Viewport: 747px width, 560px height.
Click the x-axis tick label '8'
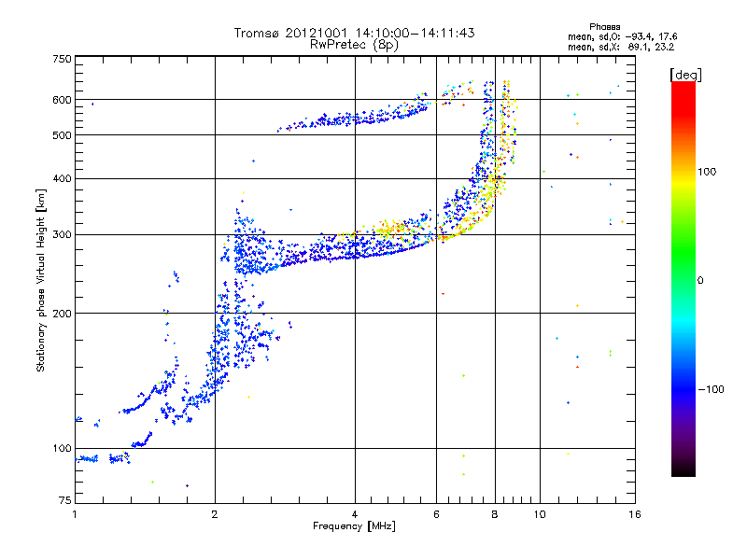click(495, 514)
